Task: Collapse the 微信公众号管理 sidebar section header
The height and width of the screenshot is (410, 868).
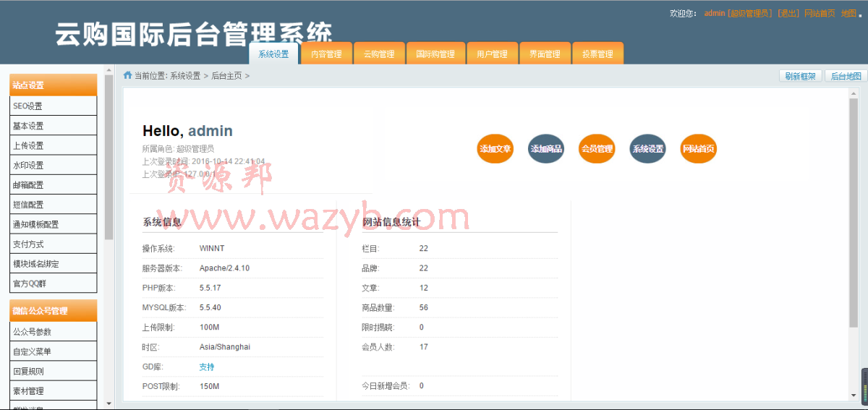Action: coord(54,311)
